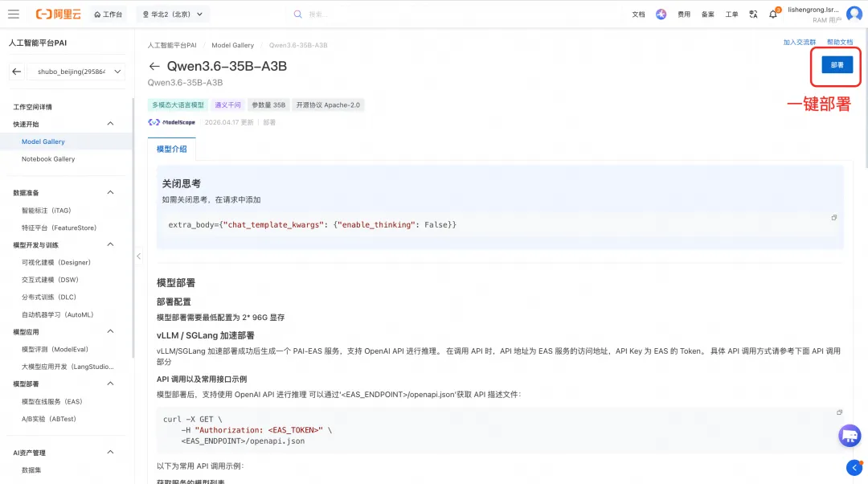Screen dimensions: 868x484
Task: Click the user avatar icon
Action: (x=854, y=14)
